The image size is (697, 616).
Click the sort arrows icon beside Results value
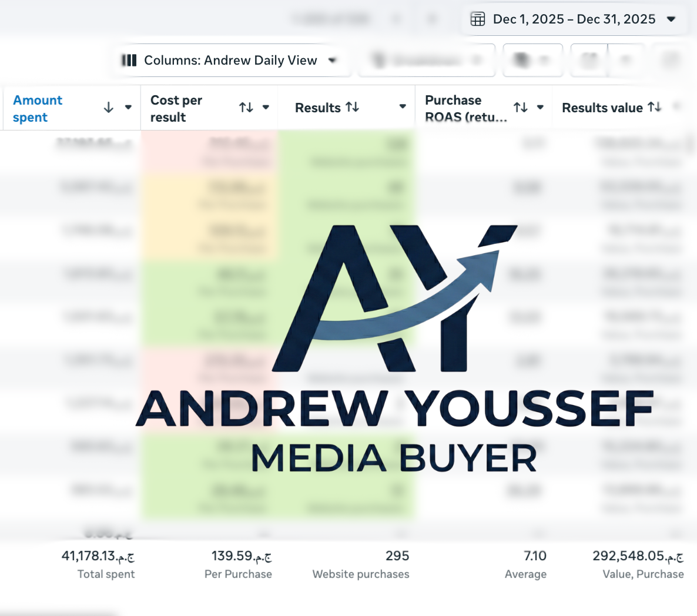pyautogui.click(x=655, y=107)
